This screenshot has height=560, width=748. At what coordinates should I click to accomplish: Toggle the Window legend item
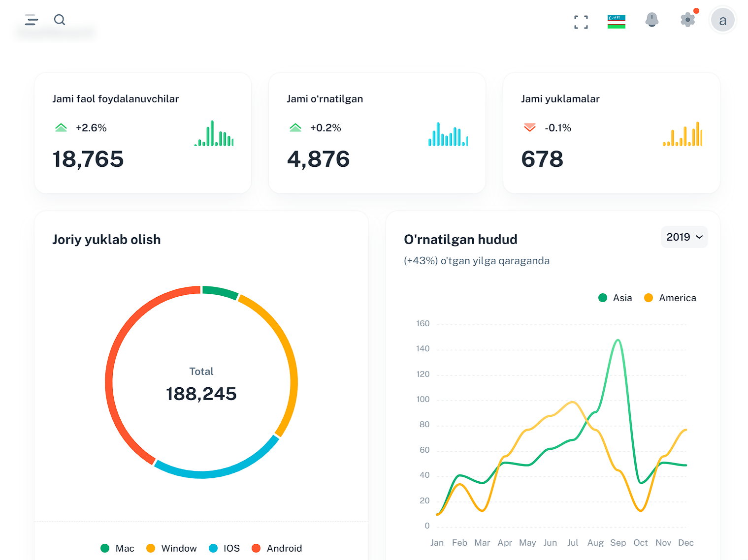coord(171,548)
